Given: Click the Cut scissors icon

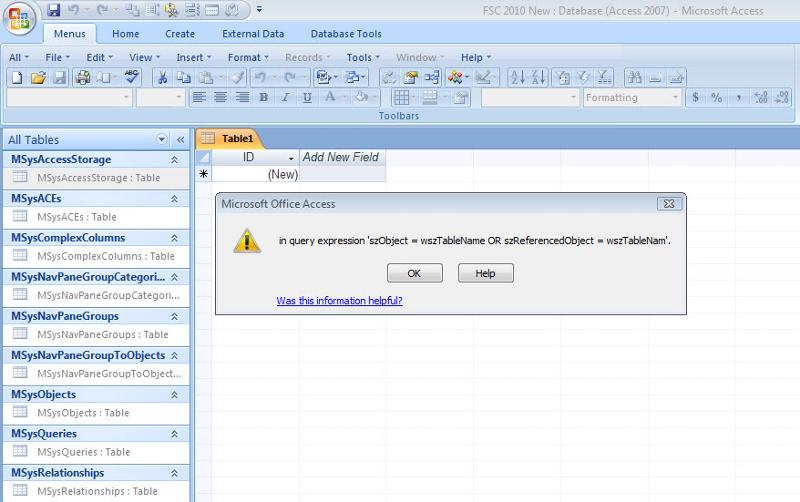Looking at the screenshot, I should coord(162,78).
